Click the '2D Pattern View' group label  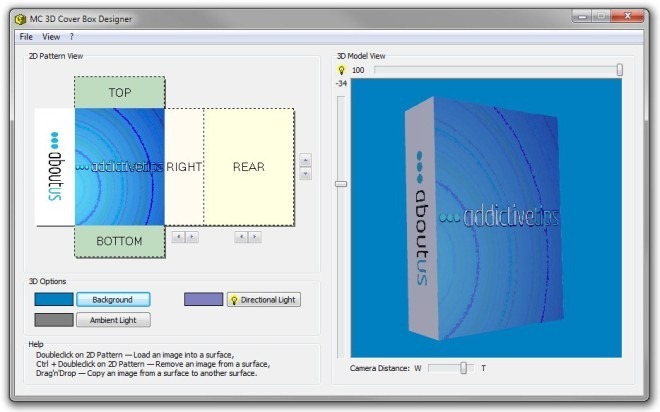coord(56,56)
